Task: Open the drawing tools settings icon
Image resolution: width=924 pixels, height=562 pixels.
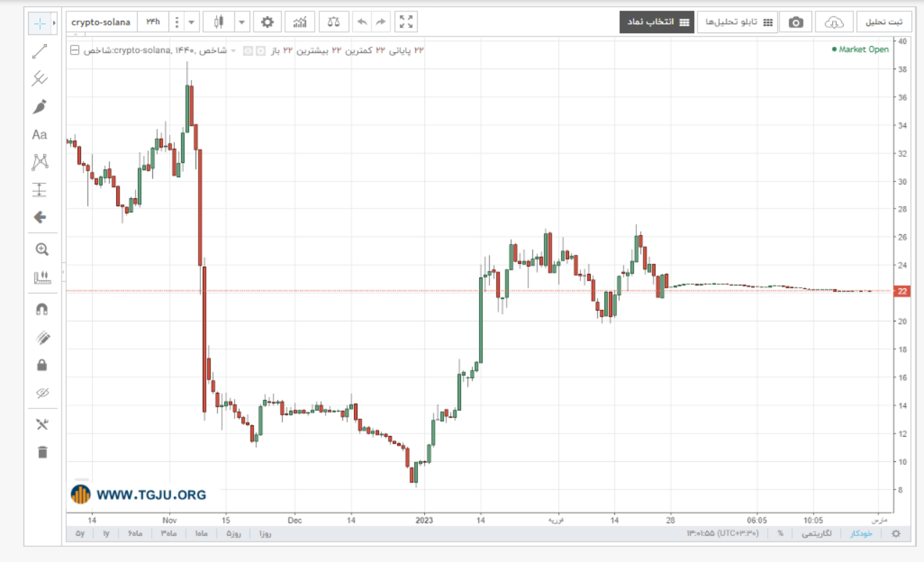Action: 42,424
